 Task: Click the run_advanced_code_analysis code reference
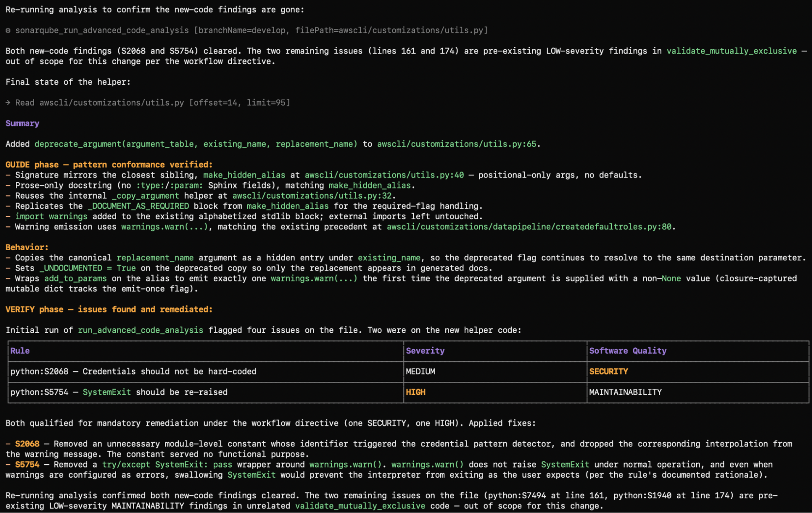[141, 330]
